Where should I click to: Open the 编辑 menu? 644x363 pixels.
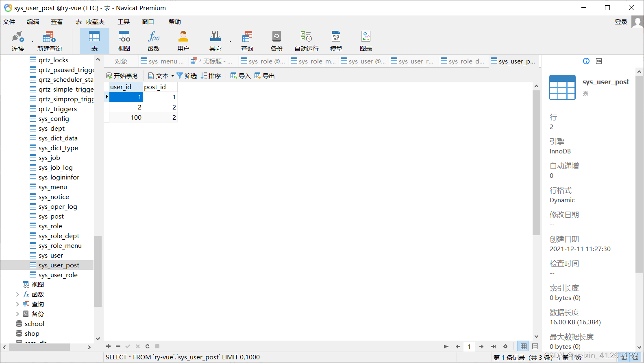point(33,22)
